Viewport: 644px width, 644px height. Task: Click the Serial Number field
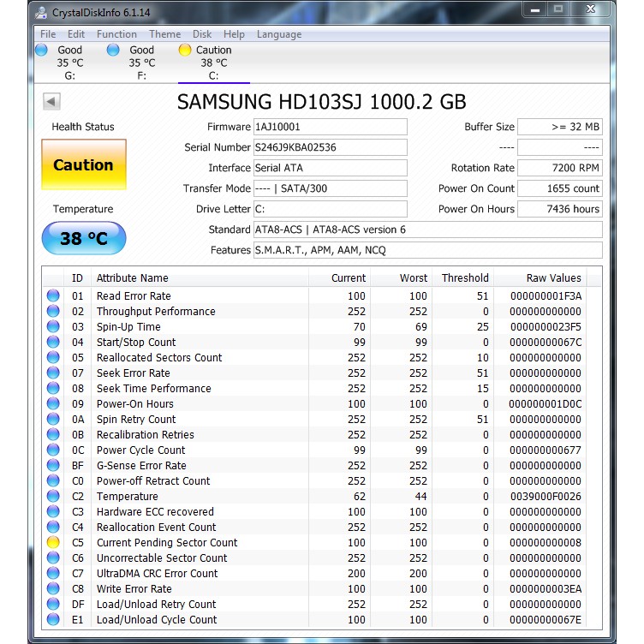[330, 147]
